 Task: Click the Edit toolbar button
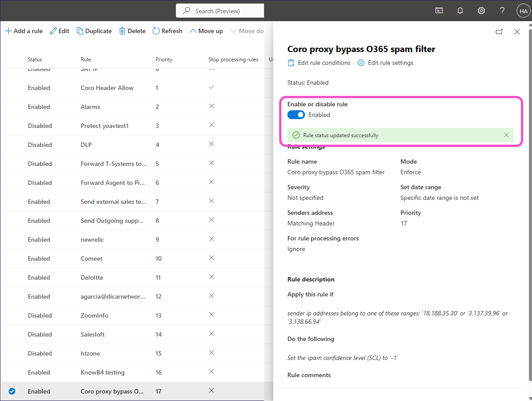pos(60,31)
